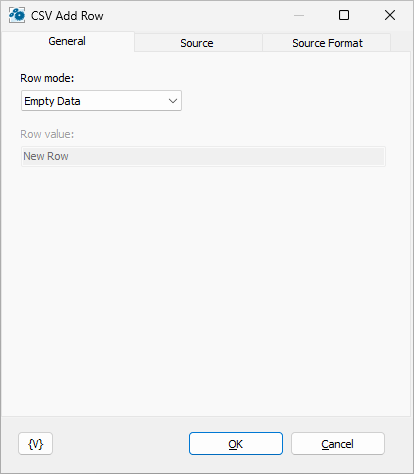Image resolution: width=414 pixels, height=474 pixels.
Task: Click the CSV Add Row title text
Action: click(67, 16)
